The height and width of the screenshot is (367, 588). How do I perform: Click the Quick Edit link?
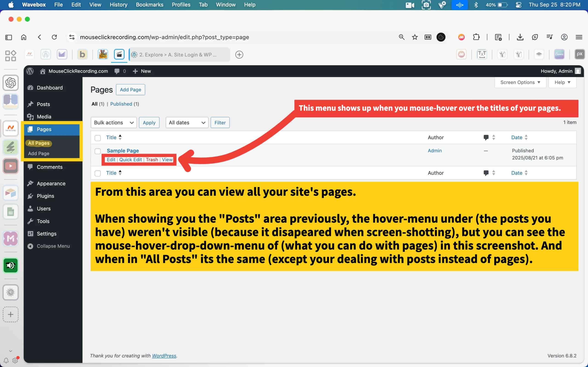click(x=130, y=160)
